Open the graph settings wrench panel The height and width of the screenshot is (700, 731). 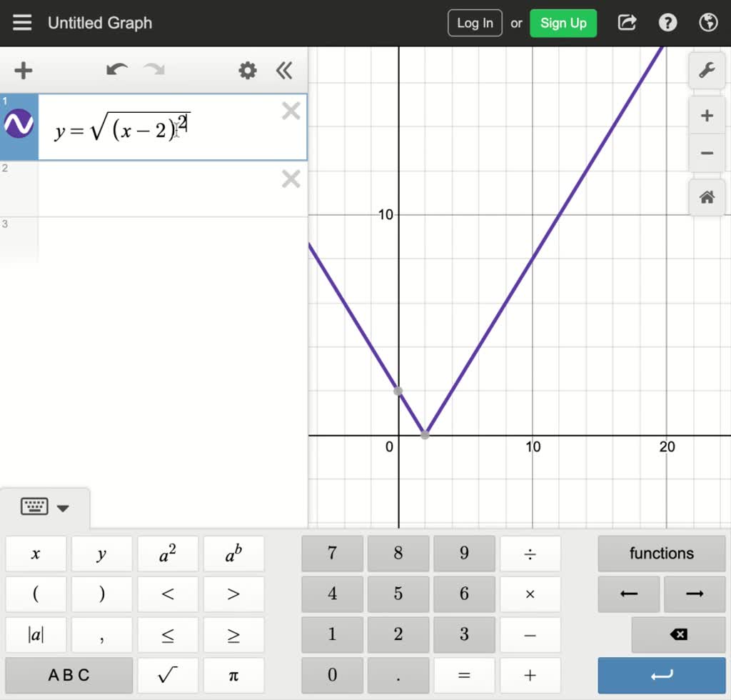coord(706,71)
